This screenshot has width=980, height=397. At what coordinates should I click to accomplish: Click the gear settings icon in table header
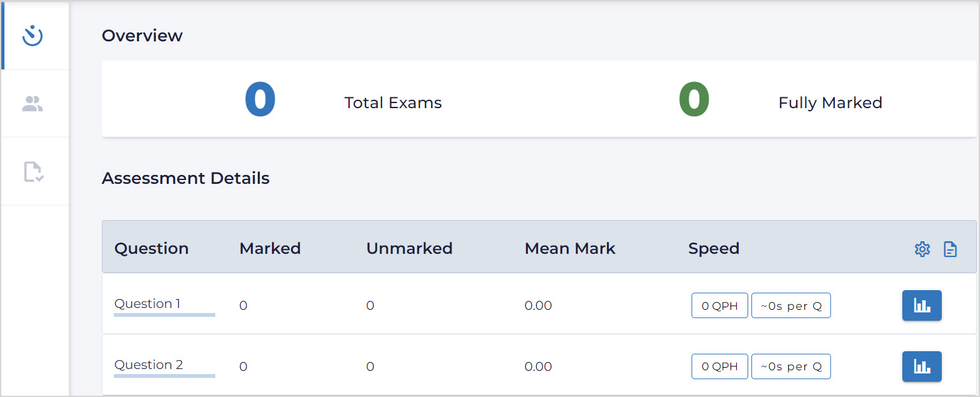click(x=922, y=249)
